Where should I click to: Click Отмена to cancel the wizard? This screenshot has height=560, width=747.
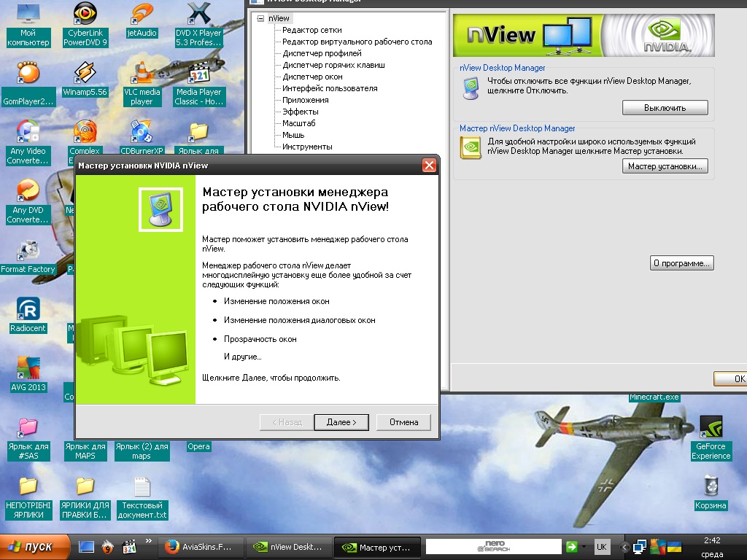click(x=403, y=422)
